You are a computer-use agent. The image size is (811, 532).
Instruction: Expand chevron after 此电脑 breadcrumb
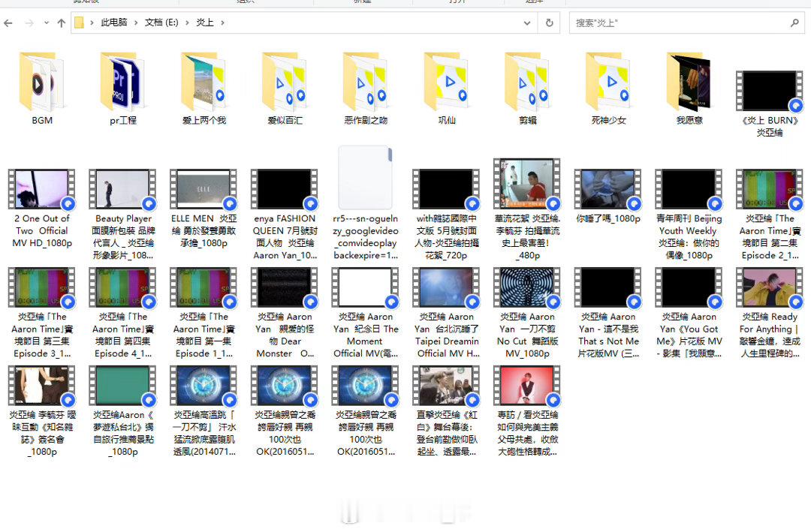[x=136, y=23]
